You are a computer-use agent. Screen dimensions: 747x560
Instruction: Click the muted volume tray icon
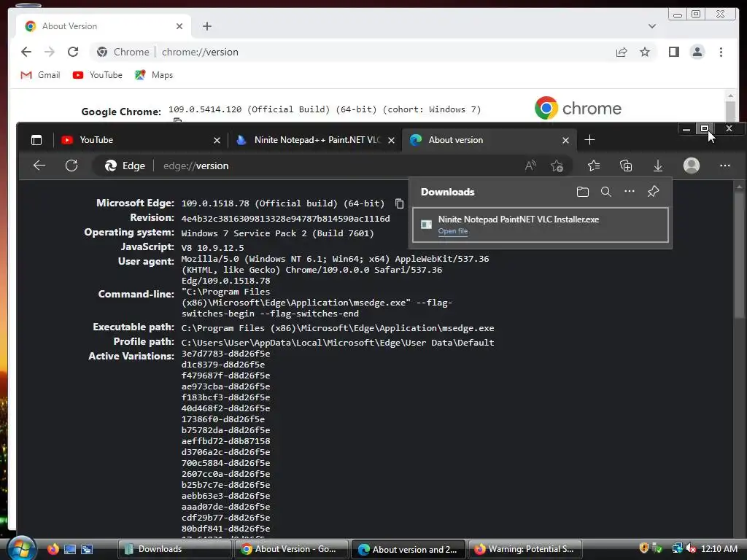(691, 548)
